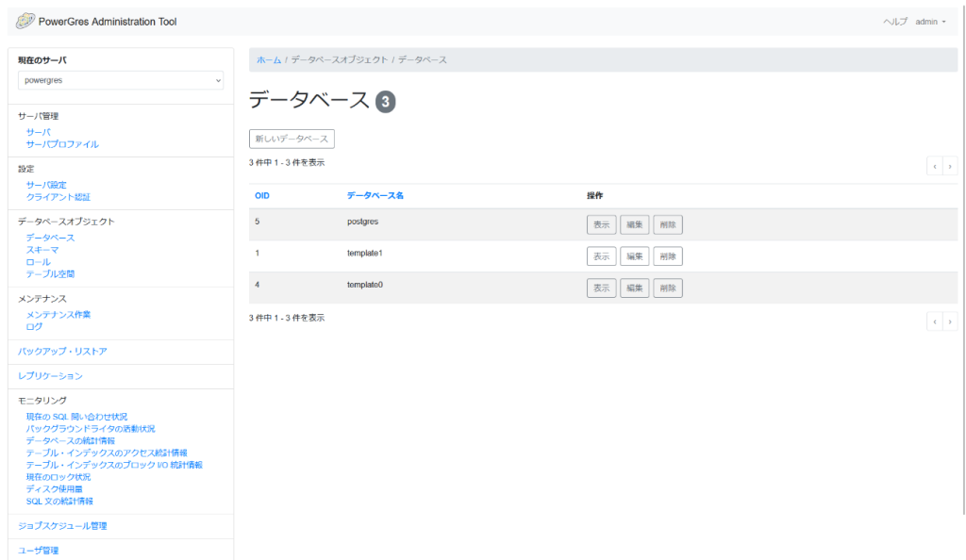Sort table by OID column header
The image size is (966, 560).
[x=262, y=196]
